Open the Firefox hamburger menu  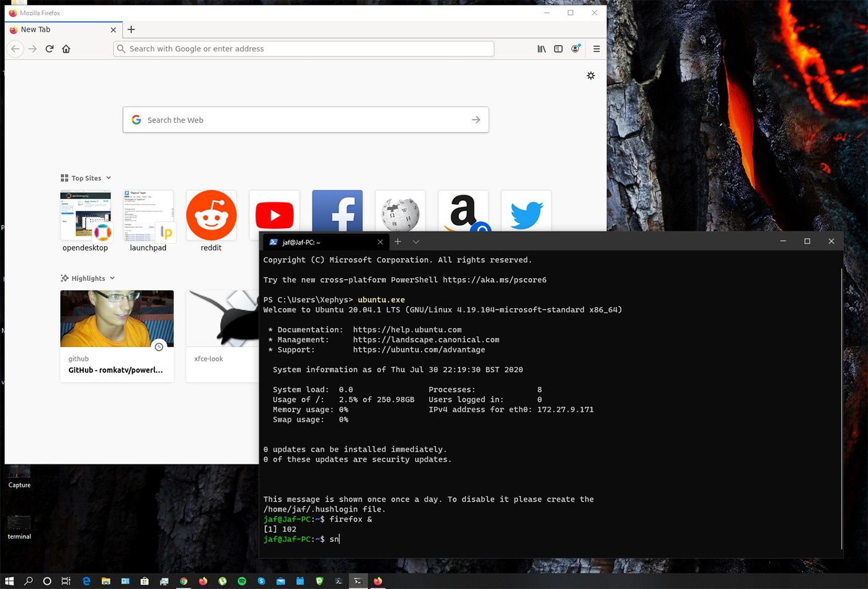[x=596, y=48]
